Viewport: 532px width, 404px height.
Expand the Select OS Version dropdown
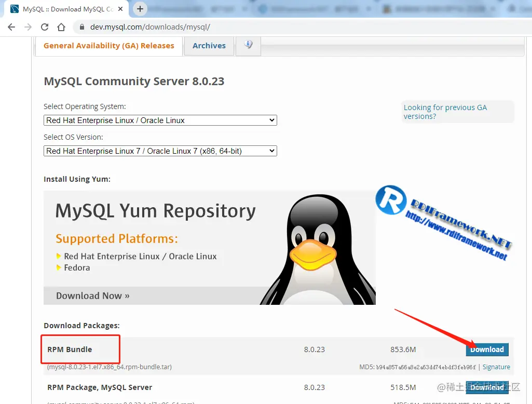[x=160, y=151]
